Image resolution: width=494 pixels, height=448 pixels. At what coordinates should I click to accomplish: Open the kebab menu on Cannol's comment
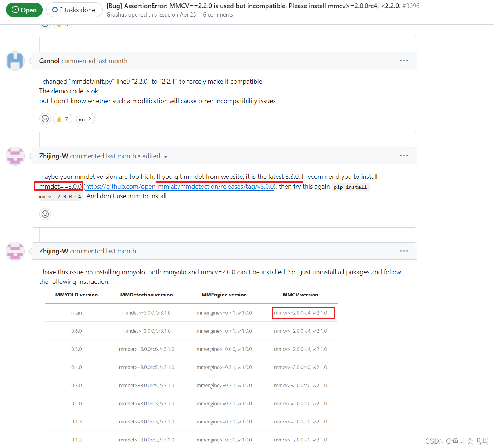(x=404, y=60)
